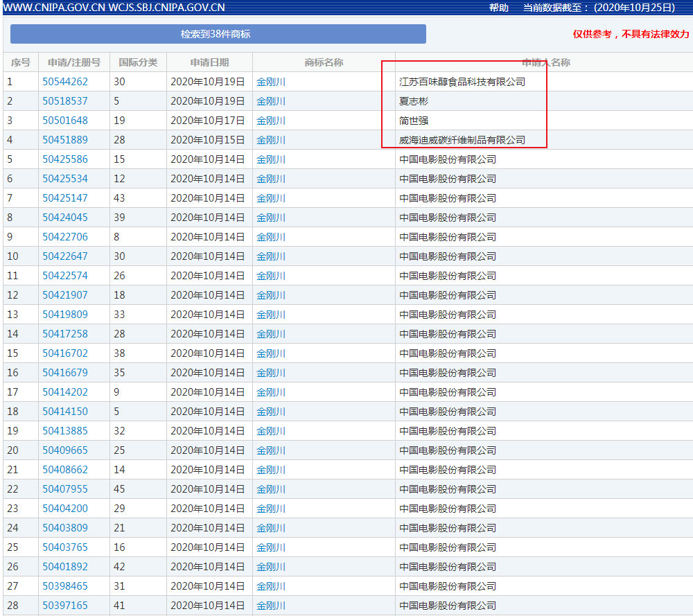This screenshot has width=693, height=616.
Task: Select 中国电影股份有限公司 in row 5
Action: tap(448, 159)
